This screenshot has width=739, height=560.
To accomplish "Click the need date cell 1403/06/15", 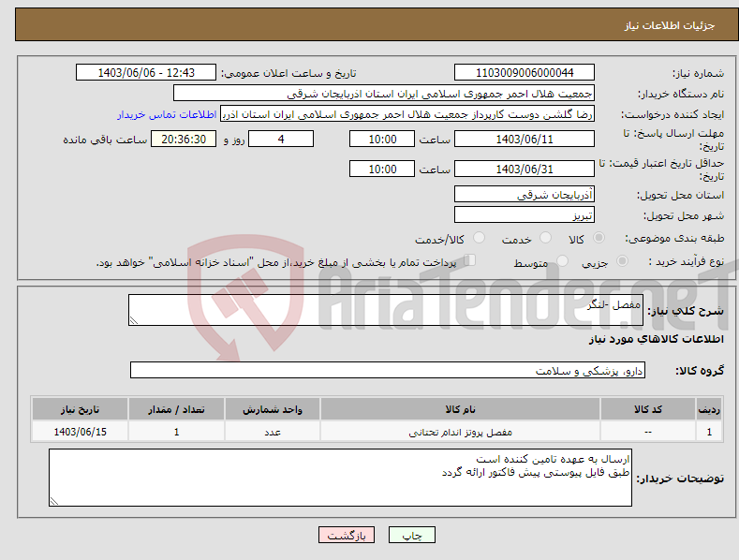I will (81, 432).
